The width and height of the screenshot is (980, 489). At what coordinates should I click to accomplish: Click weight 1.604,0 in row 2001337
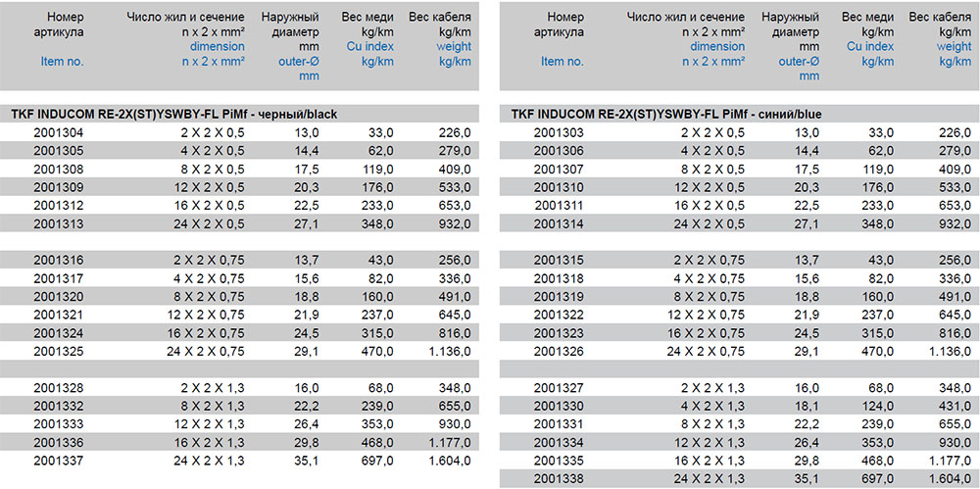click(x=450, y=461)
